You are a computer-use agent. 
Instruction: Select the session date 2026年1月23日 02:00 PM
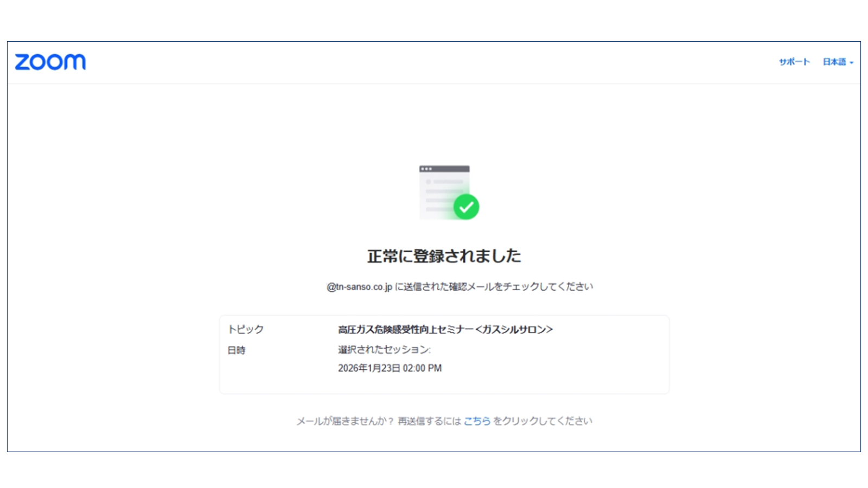click(389, 368)
